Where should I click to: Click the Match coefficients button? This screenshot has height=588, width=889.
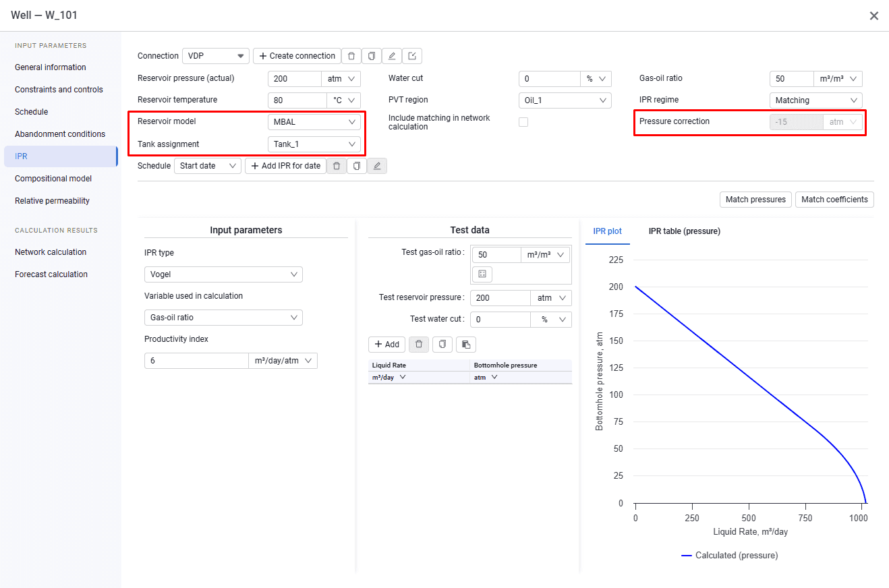coord(834,200)
